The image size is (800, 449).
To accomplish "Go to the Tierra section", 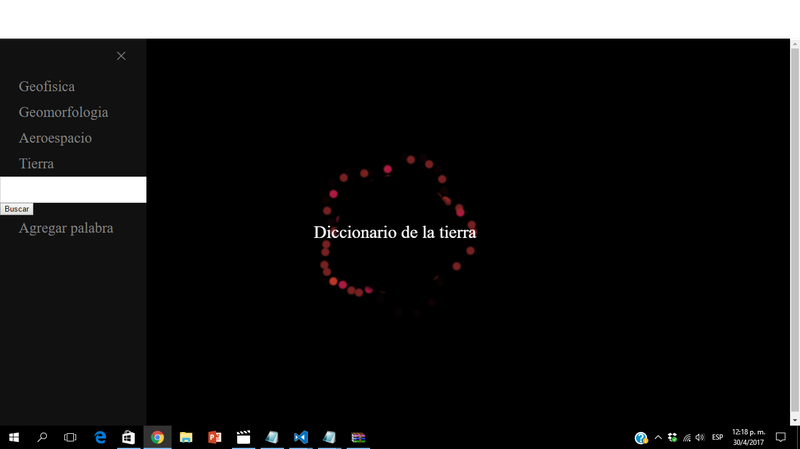I will point(36,163).
